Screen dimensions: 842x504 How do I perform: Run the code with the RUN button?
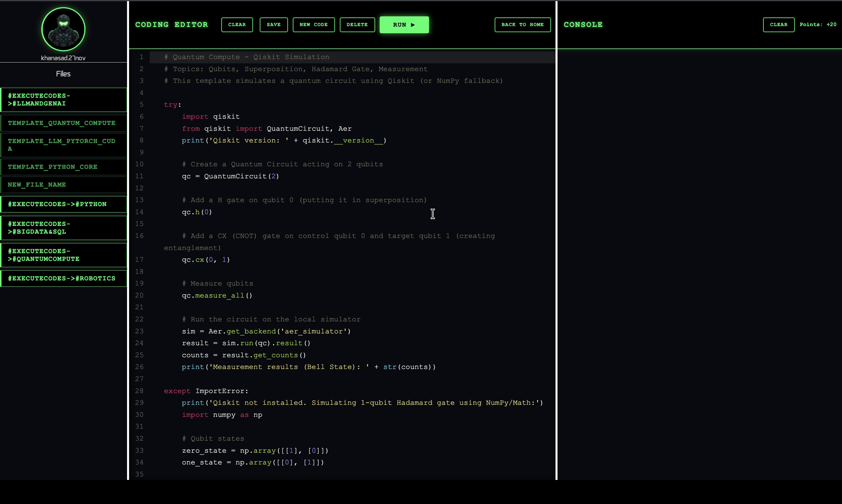coord(404,25)
